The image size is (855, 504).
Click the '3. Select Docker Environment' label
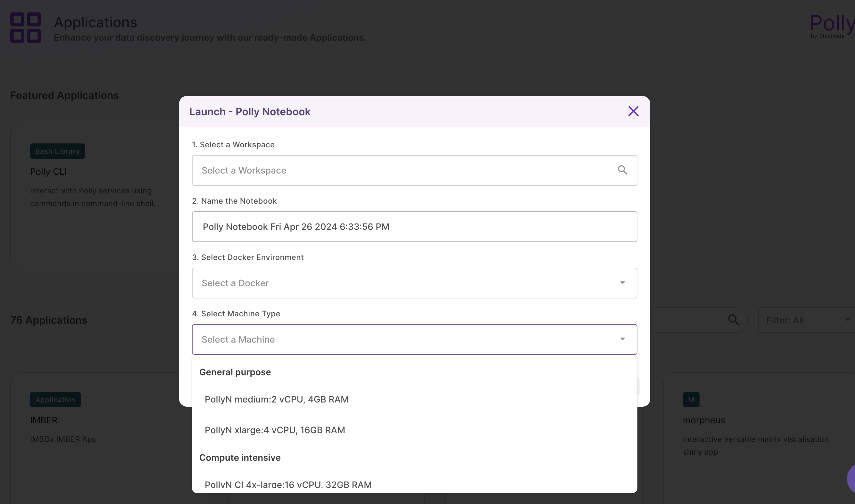pyautogui.click(x=248, y=257)
